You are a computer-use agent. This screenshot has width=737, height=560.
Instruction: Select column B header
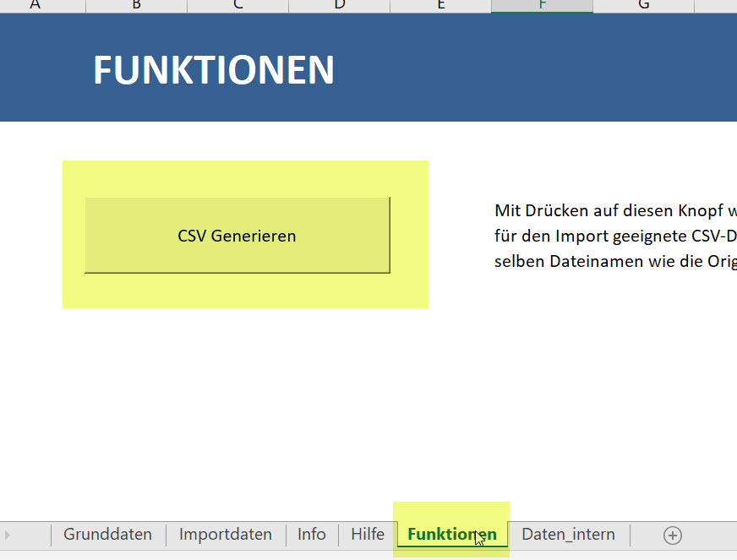136,6
